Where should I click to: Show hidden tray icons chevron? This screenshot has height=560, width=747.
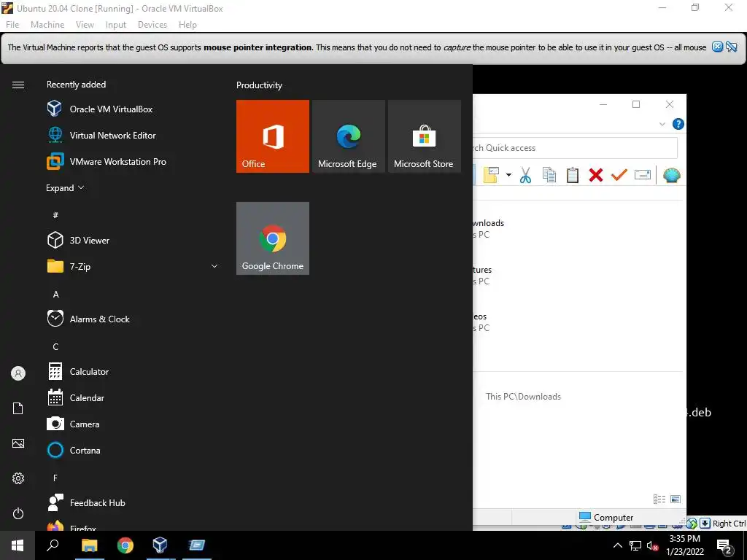(617, 545)
